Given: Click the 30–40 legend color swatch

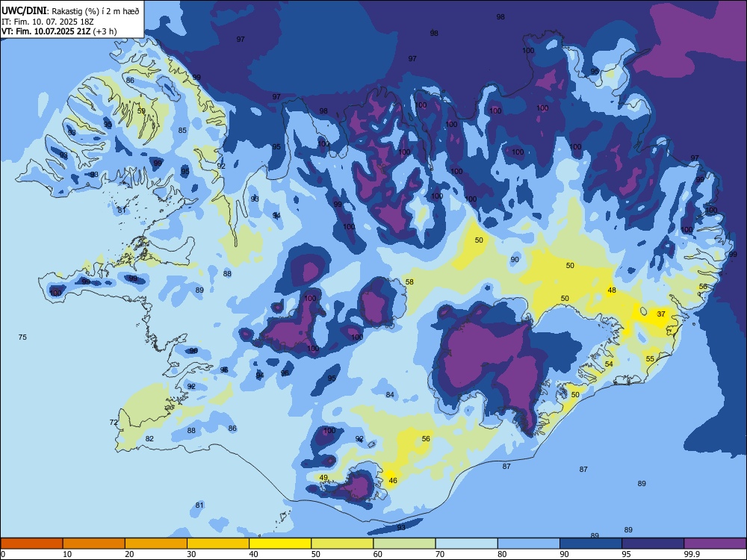Looking at the screenshot, I should 218,544.
